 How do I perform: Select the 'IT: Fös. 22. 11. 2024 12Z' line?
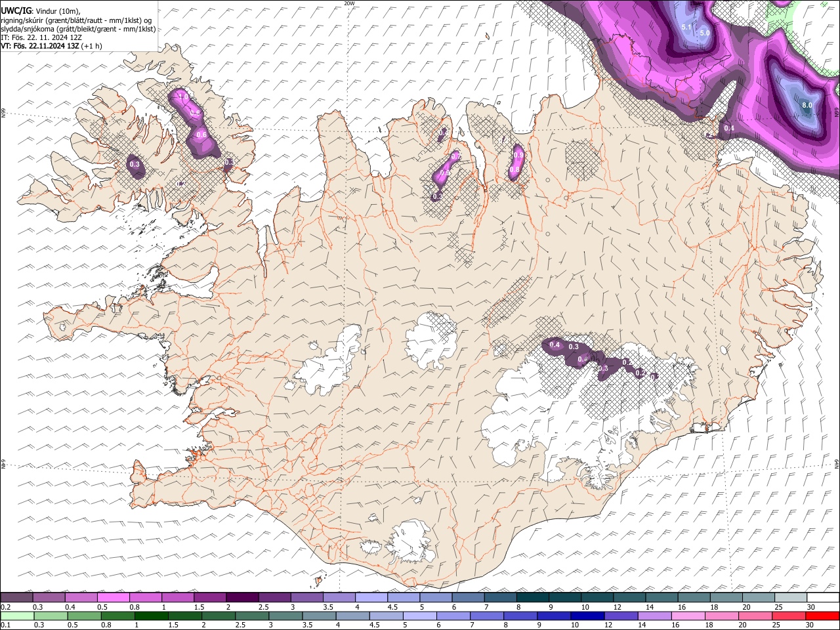[x=41, y=37]
